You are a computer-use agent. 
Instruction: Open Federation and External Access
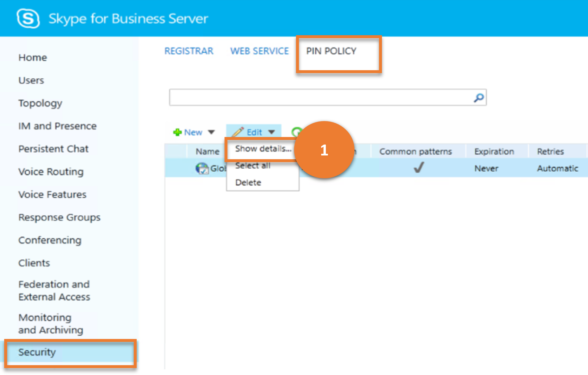[x=54, y=291]
